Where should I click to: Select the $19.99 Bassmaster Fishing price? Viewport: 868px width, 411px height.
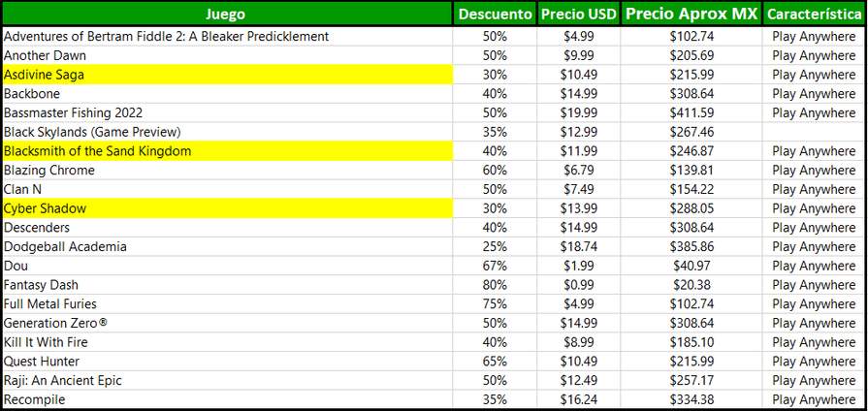click(x=578, y=112)
